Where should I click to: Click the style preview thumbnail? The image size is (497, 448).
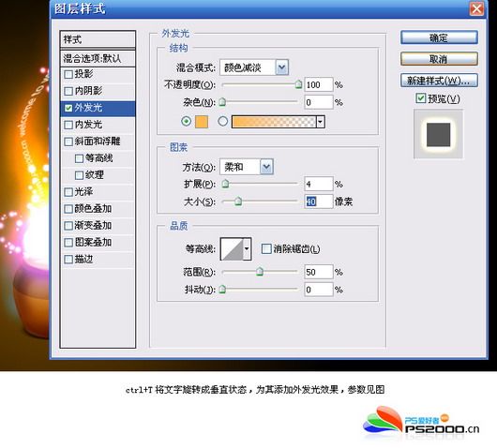(x=438, y=135)
